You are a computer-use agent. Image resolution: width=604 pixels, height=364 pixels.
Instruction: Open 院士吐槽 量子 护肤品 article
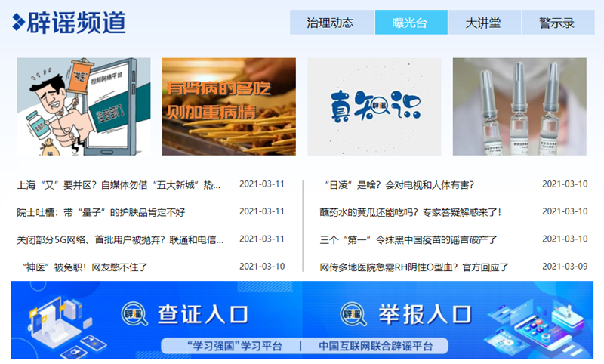(100, 212)
